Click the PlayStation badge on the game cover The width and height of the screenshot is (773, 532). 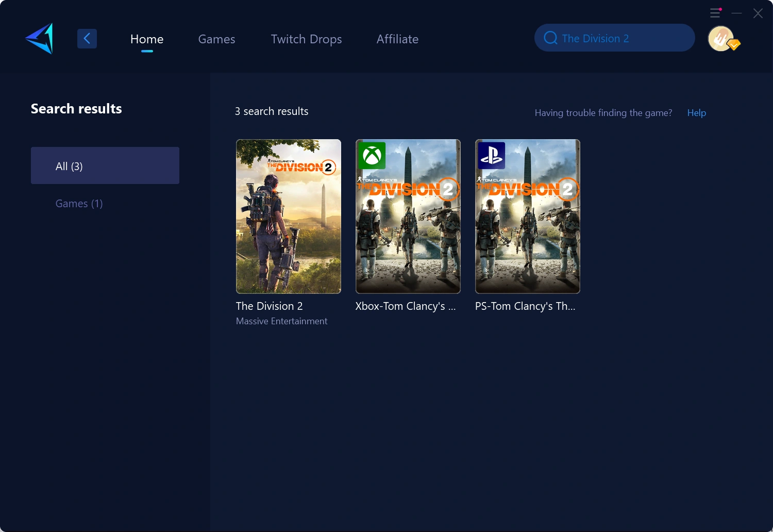pos(491,156)
